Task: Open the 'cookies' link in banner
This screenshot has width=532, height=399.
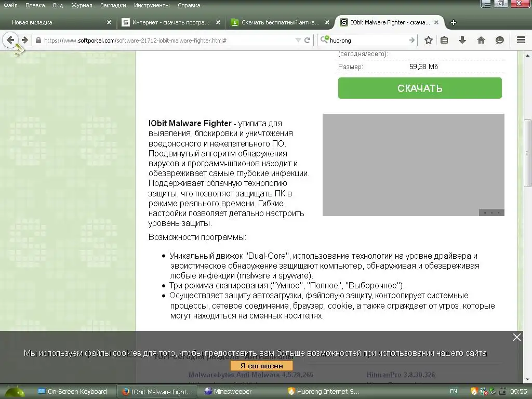Action: tap(127, 353)
